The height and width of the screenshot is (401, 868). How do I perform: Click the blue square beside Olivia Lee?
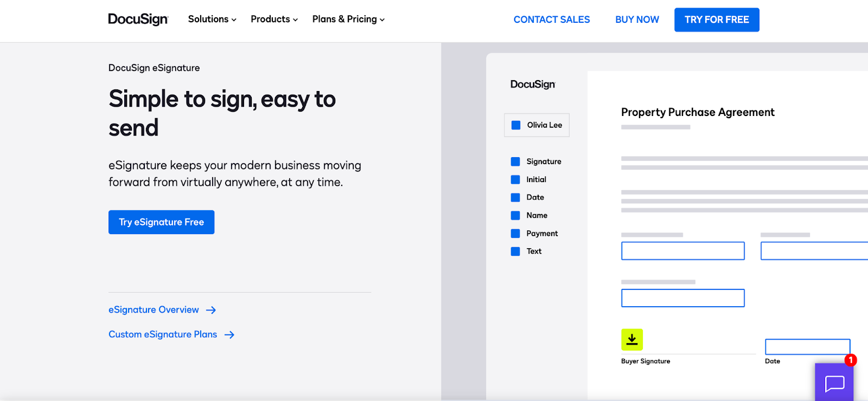click(516, 125)
